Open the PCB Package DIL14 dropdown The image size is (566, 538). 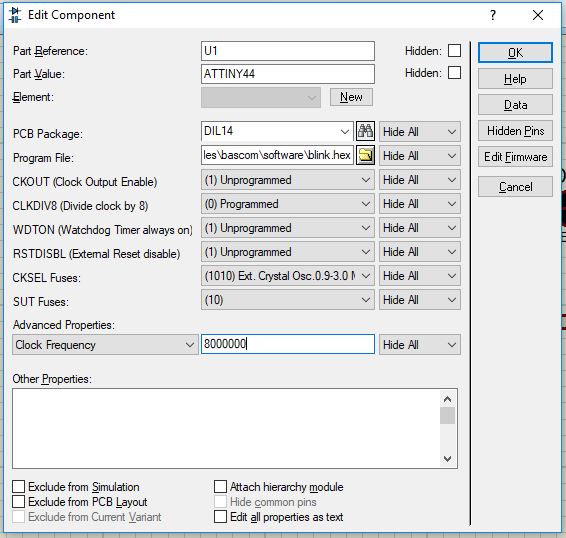pyautogui.click(x=277, y=131)
